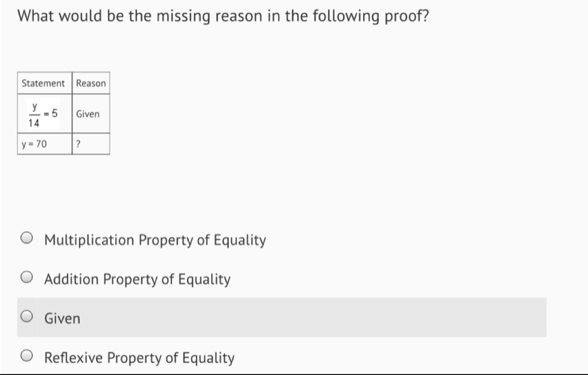The width and height of the screenshot is (588, 375).
Task: Click the Multiplication Property of Equality label text
Action: pos(155,240)
